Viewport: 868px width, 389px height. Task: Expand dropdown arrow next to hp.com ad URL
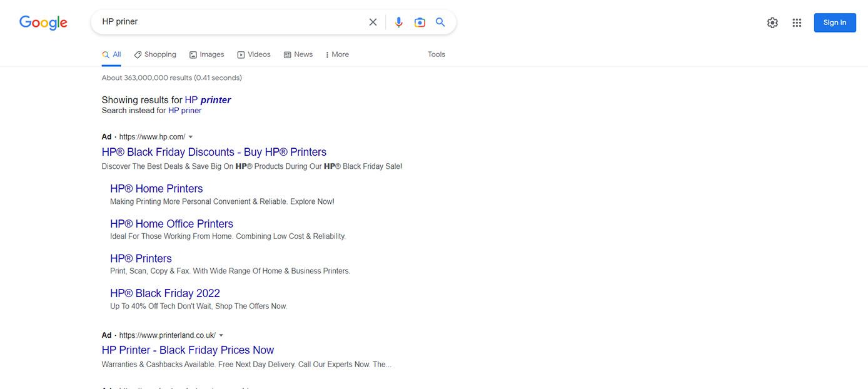coord(191,137)
